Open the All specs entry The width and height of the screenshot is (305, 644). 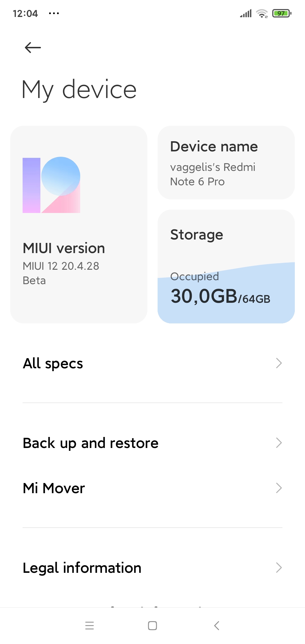coord(53,363)
